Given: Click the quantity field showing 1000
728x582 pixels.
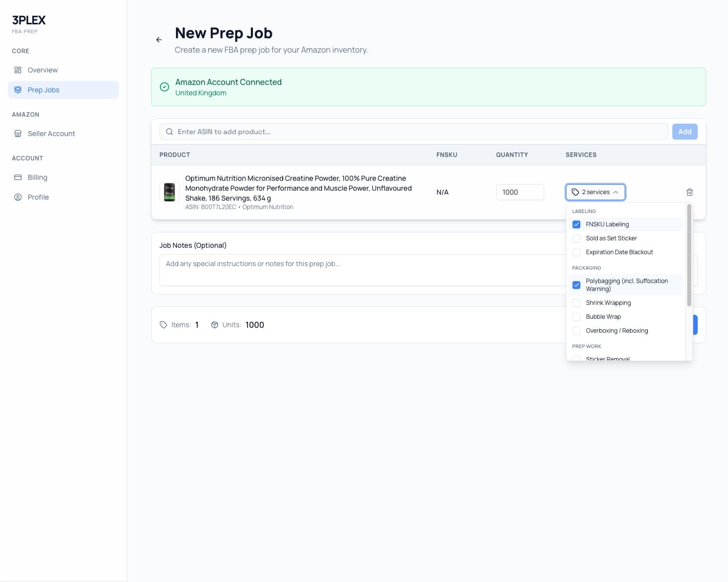Looking at the screenshot, I should tap(520, 192).
